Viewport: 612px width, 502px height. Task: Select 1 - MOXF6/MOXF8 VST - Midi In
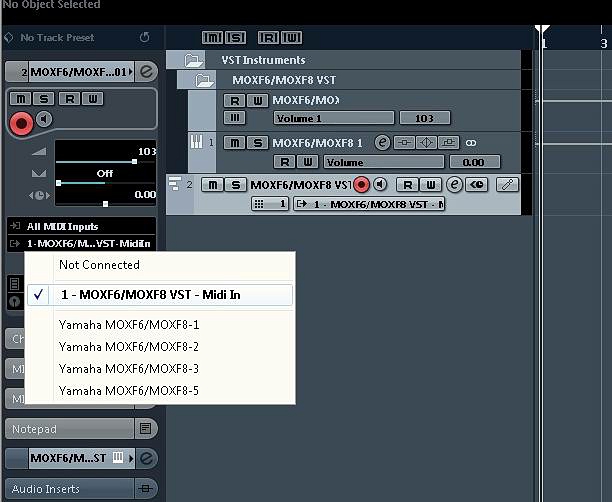160,295
